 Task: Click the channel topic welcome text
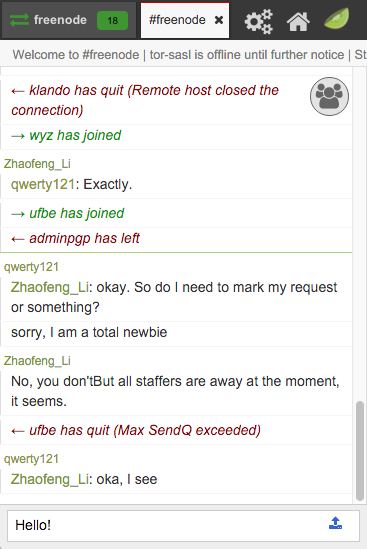189,55
